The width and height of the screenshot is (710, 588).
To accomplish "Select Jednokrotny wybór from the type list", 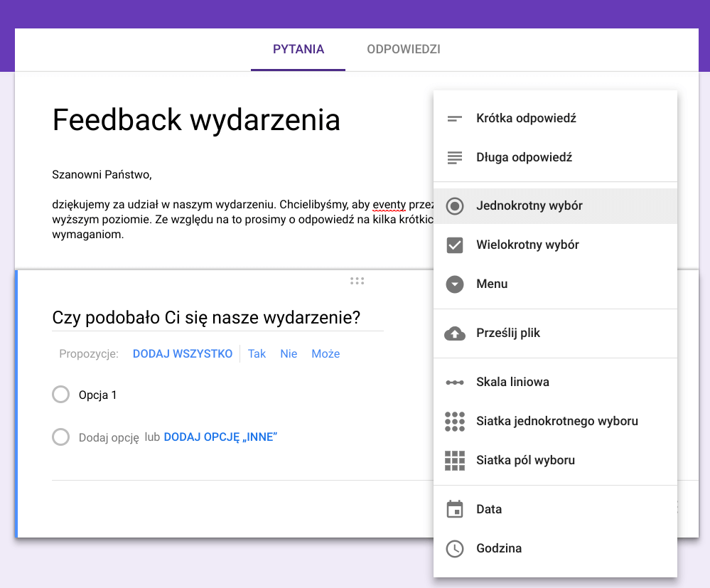I will pos(555,206).
